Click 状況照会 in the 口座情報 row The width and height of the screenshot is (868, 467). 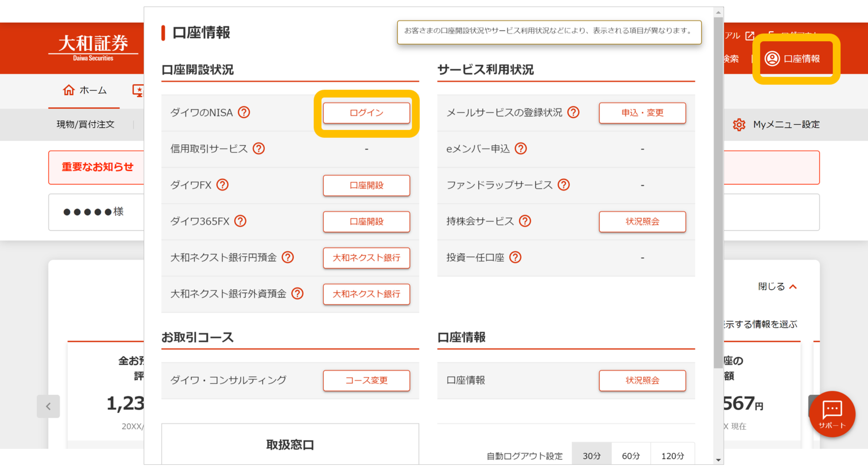(642, 381)
